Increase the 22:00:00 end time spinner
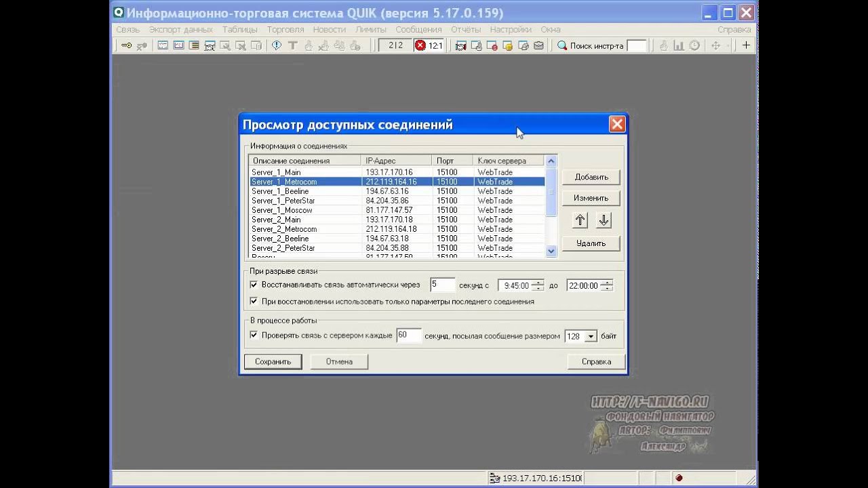 (x=607, y=283)
